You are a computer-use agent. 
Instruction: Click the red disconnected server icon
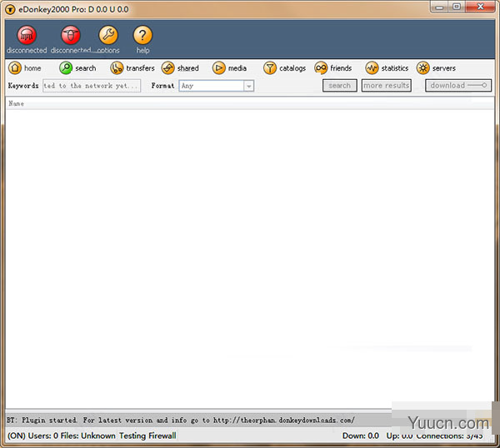pos(27,35)
